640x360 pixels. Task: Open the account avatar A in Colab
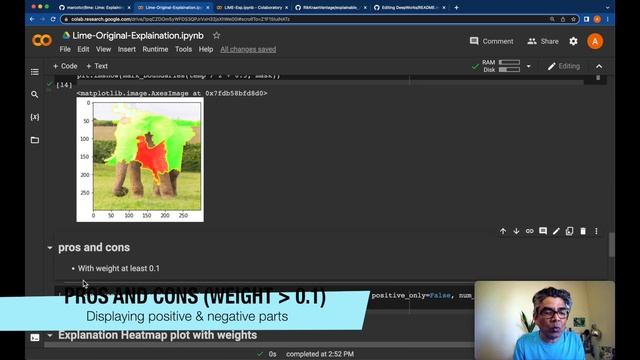pos(595,41)
